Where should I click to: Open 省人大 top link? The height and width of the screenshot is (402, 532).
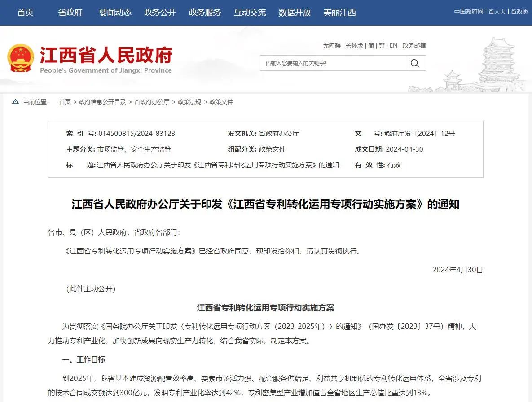click(x=497, y=12)
